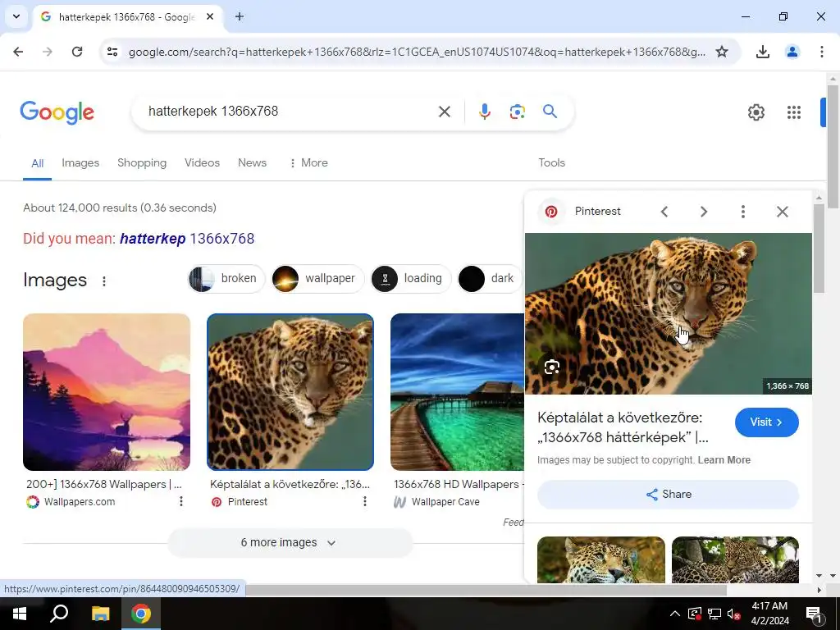Click the preview panel vertical scrollbar
Screen dimensions: 840x630
819,249
